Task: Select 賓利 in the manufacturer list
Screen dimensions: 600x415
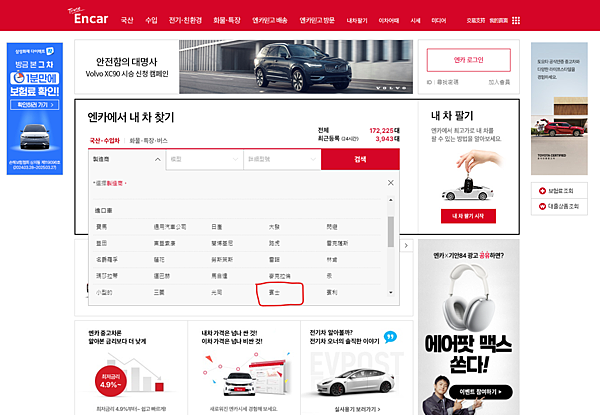Action: coord(332,293)
